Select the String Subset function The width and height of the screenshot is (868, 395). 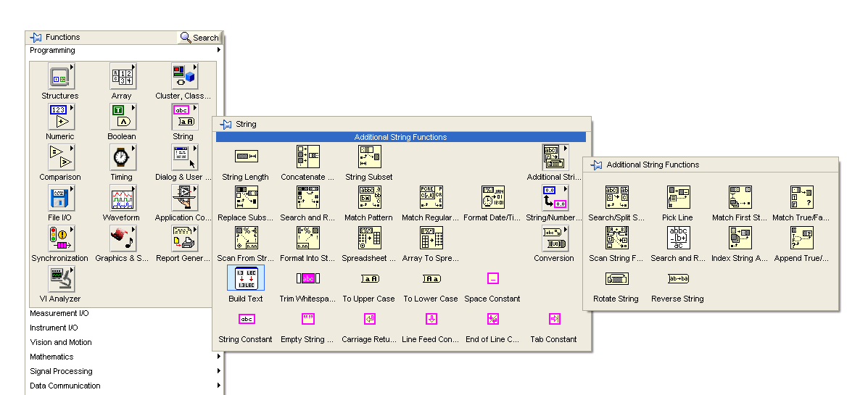click(369, 157)
